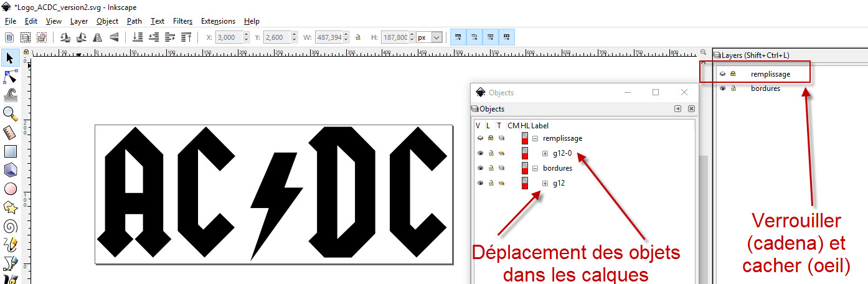Increase height with H stepper arrow

click(x=412, y=35)
